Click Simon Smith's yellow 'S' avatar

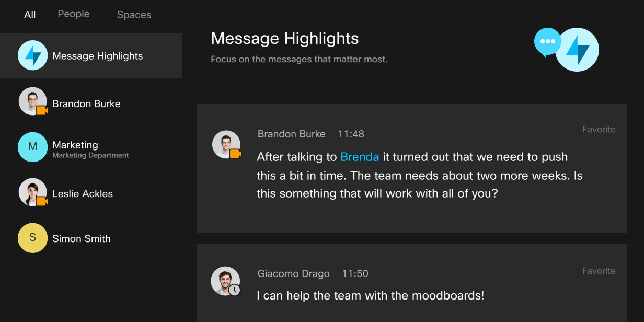click(x=32, y=238)
